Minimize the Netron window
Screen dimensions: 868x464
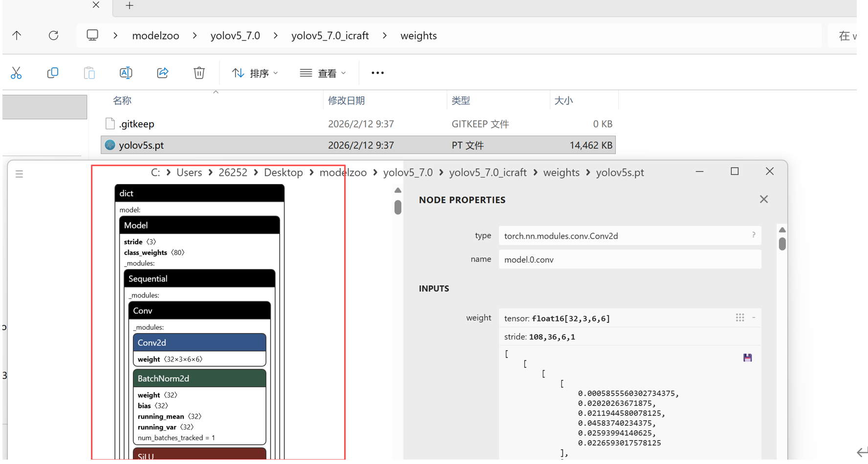coord(699,171)
